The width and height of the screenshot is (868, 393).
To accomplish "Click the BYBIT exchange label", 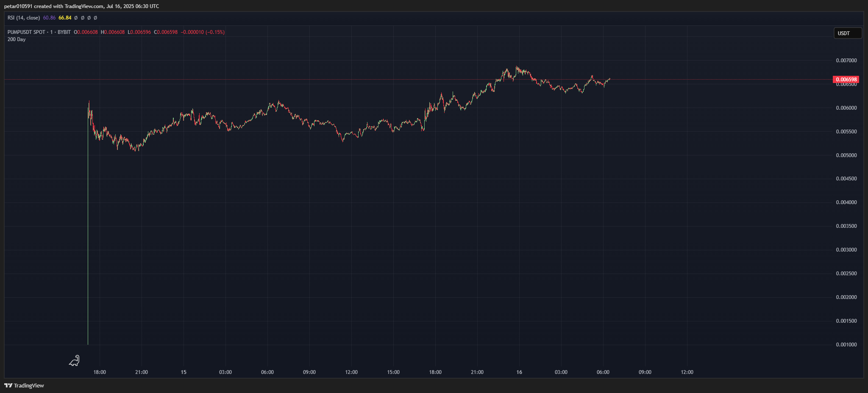I will click(64, 32).
